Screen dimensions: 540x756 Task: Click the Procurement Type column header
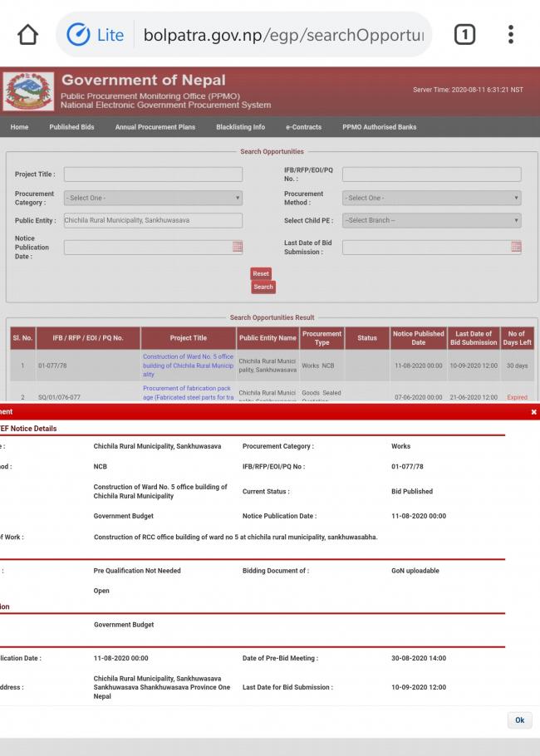(x=322, y=338)
